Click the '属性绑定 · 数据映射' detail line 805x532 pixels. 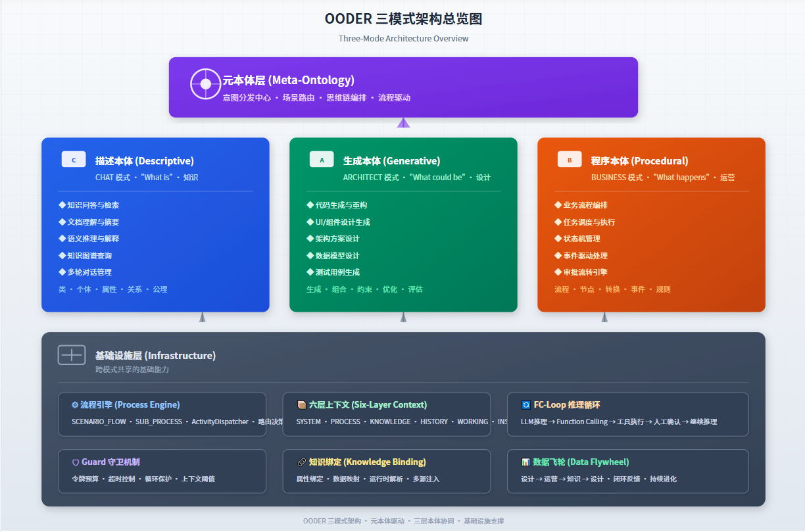click(368, 479)
